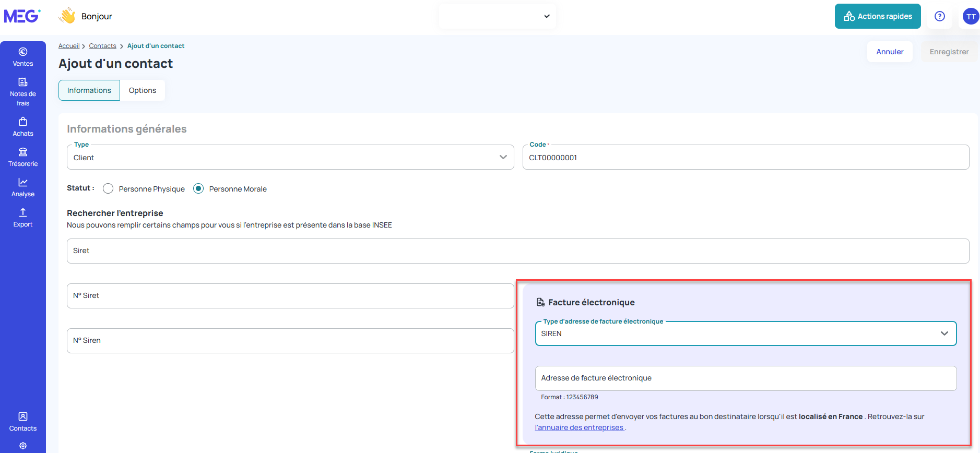The height and width of the screenshot is (453, 980).
Task: Open the electronic invoice address type dropdown
Action: coord(746,333)
